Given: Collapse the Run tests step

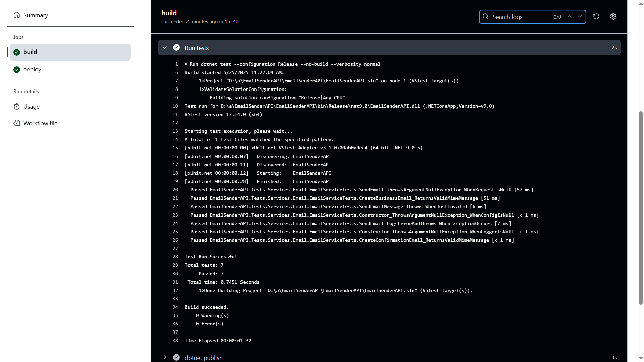Looking at the screenshot, I should (165, 48).
